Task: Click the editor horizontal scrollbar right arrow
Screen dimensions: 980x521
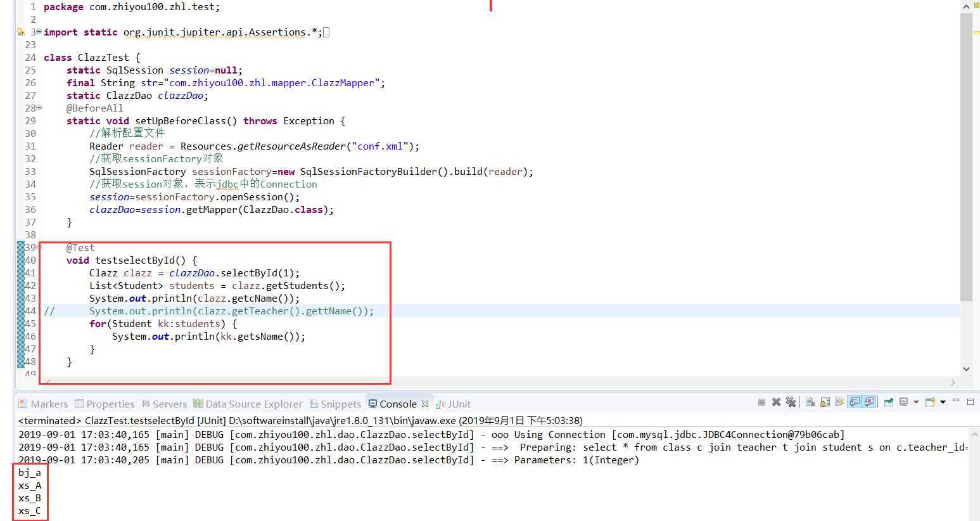Action: tap(953, 382)
